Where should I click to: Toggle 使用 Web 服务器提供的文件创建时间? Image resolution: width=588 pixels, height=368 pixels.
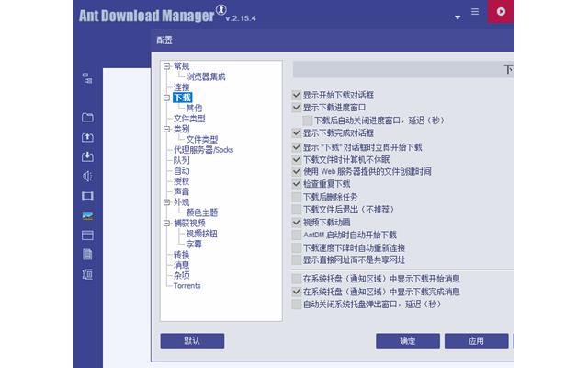point(297,172)
